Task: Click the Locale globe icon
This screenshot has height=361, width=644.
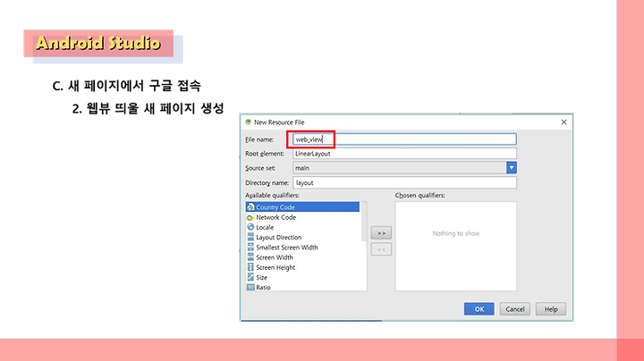Action: click(250, 227)
